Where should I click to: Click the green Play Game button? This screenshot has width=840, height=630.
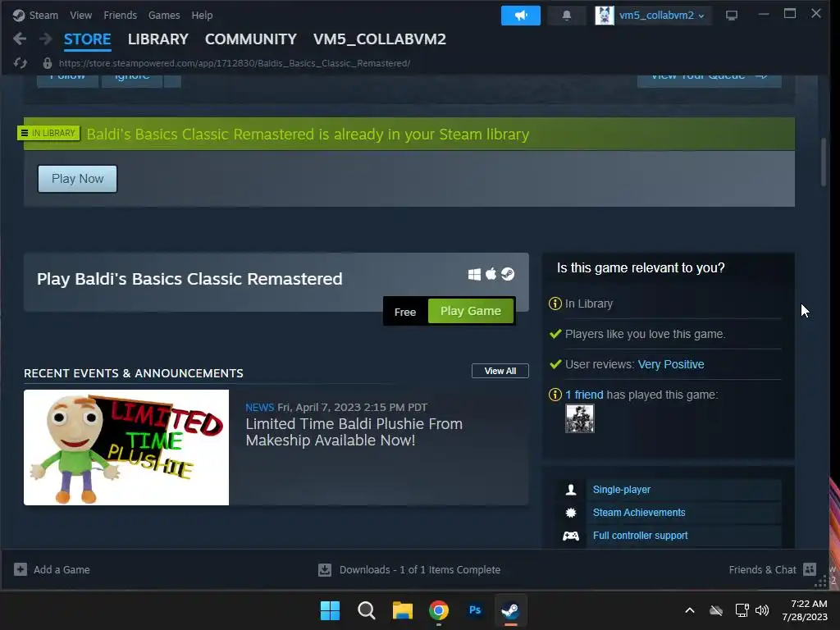(471, 311)
